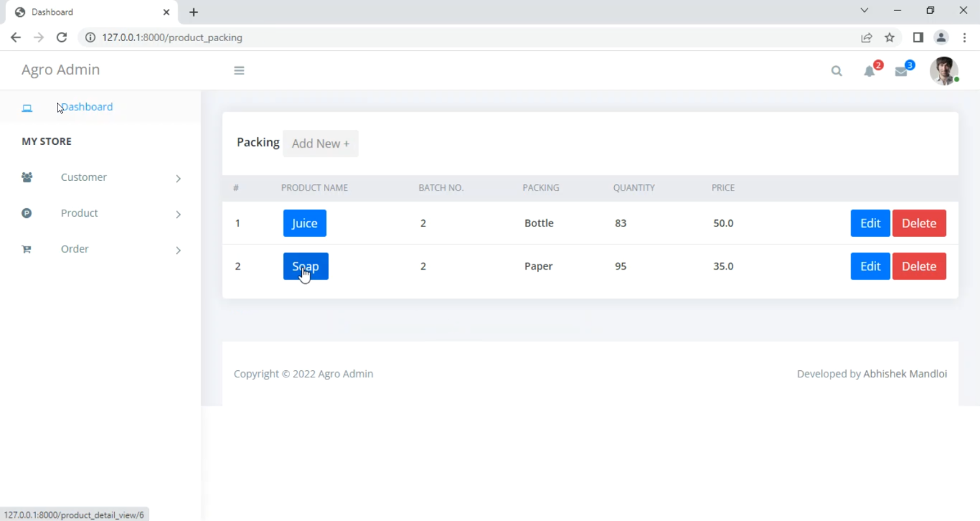Click the bookmark star icon in address bar
The image size is (980, 521).
click(889, 37)
